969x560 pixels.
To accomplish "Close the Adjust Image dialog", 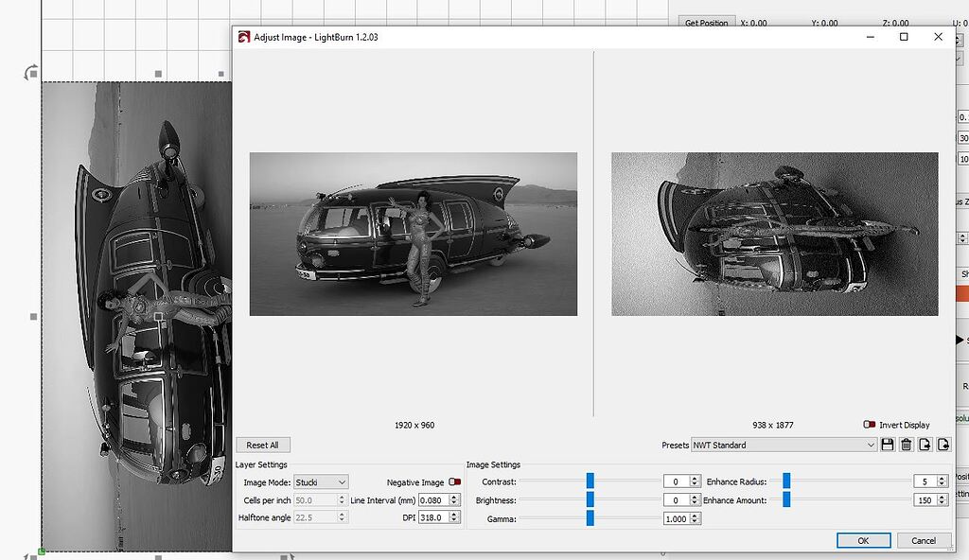I will tap(938, 37).
